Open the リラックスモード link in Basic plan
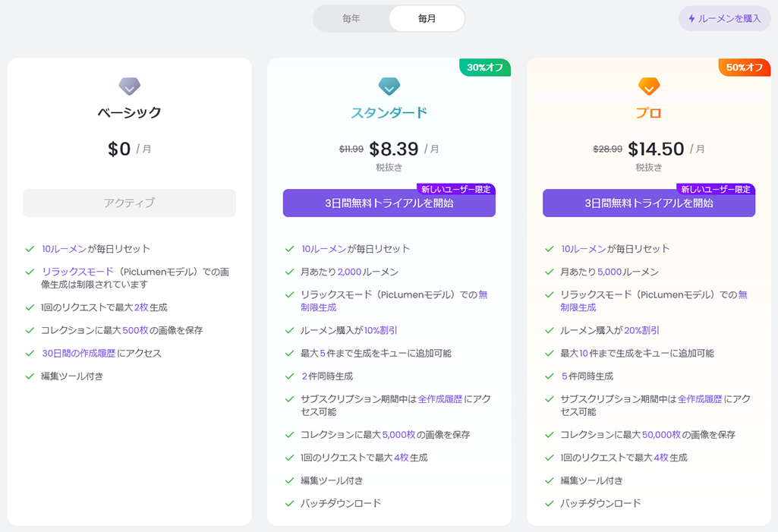This screenshot has height=532, width=778. (x=77, y=272)
